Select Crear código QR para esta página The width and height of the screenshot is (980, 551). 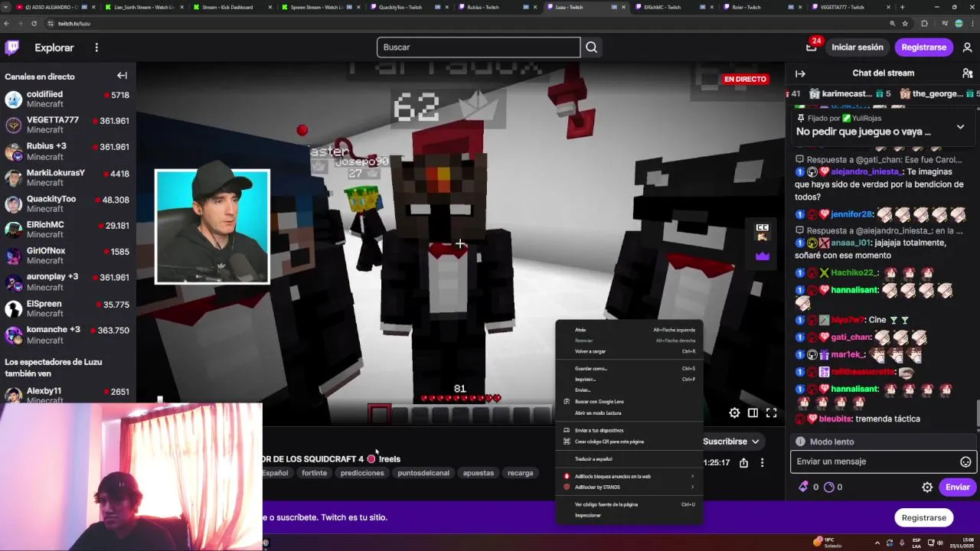pyautogui.click(x=629, y=442)
